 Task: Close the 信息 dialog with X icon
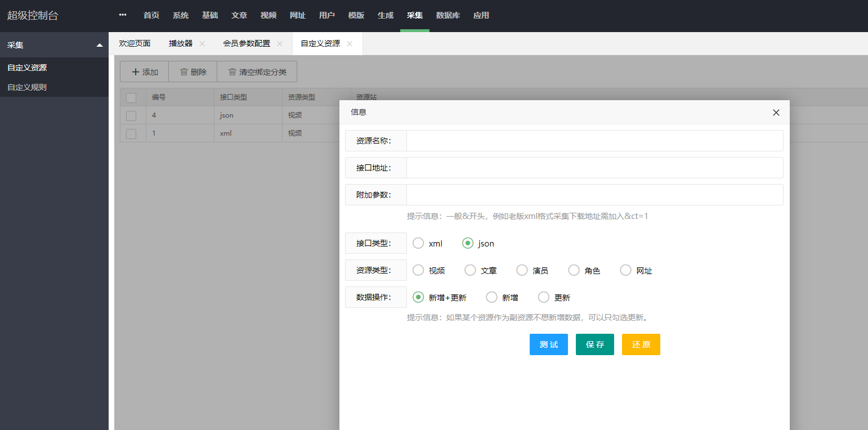(776, 113)
